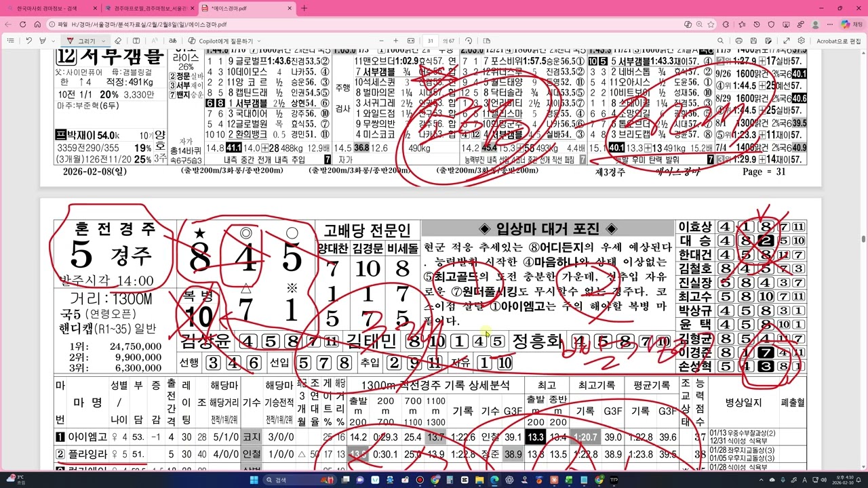
Task: Open browser settings and more menu
Action: (830, 24)
